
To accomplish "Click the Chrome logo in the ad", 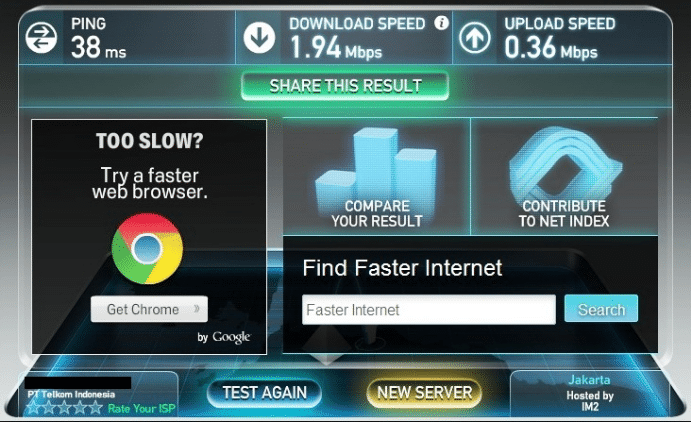I will click(147, 248).
